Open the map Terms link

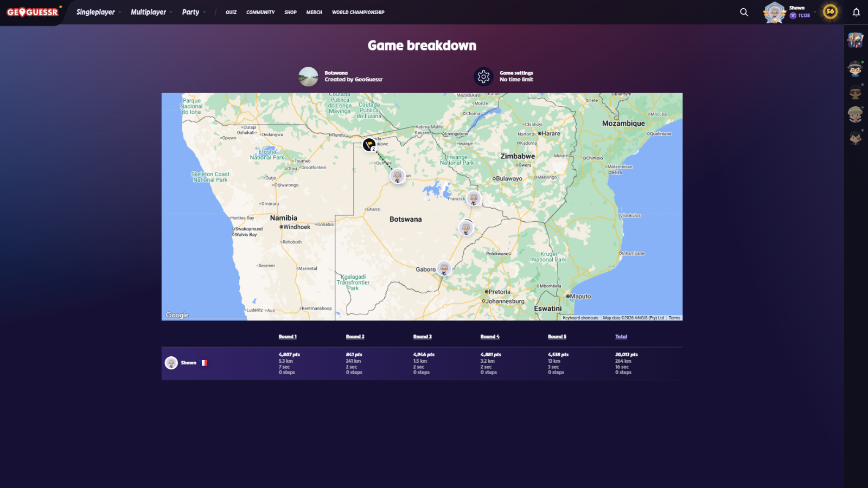tap(674, 318)
